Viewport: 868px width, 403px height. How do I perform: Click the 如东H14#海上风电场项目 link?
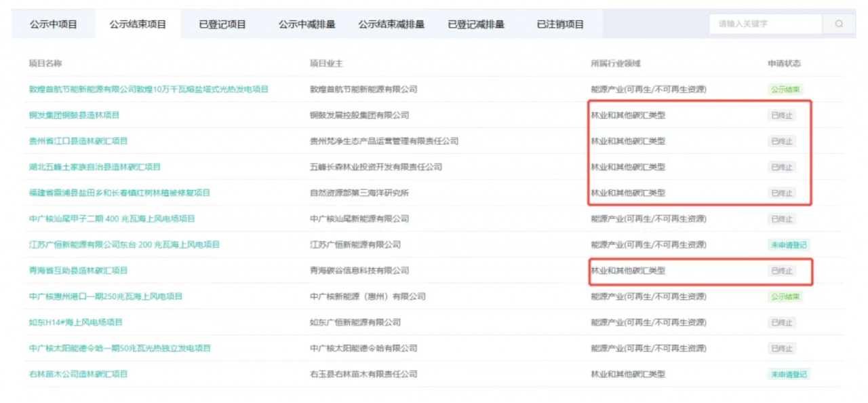point(76,322)
